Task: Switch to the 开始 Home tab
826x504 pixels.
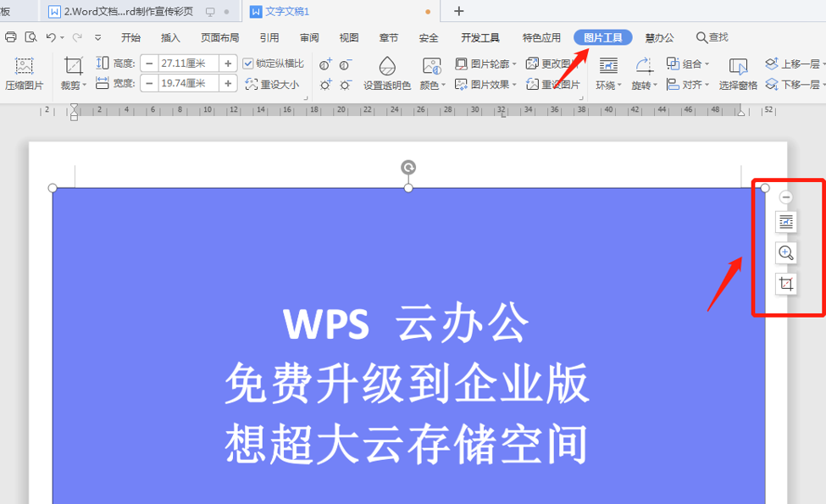Action: 130,37
